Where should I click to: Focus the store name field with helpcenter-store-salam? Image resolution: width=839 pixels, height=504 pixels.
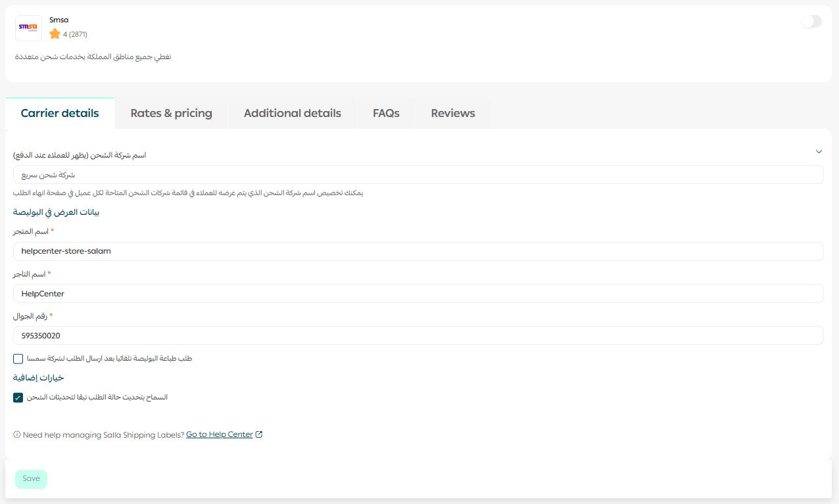point(418,251)
